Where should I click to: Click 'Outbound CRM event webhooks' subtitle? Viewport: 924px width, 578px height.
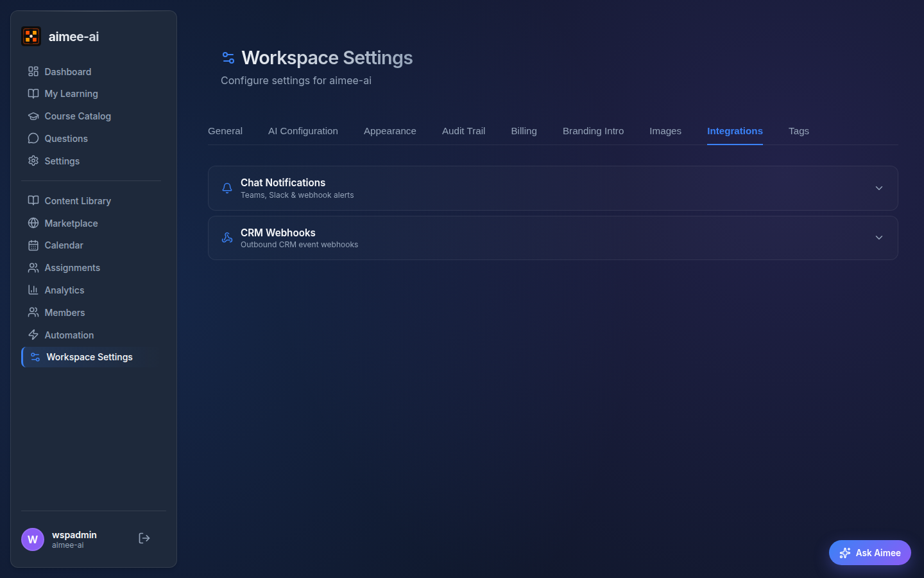[299, 245]
